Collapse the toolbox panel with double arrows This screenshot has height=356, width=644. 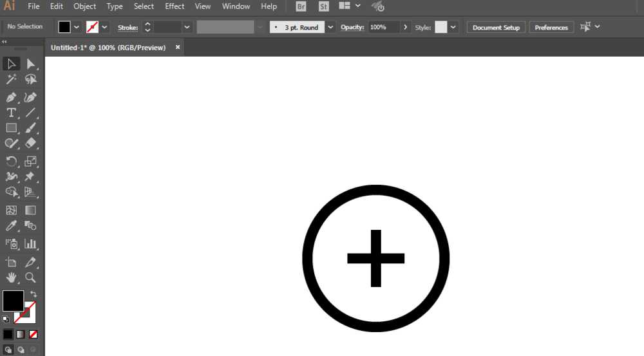(x=4, y=41)
